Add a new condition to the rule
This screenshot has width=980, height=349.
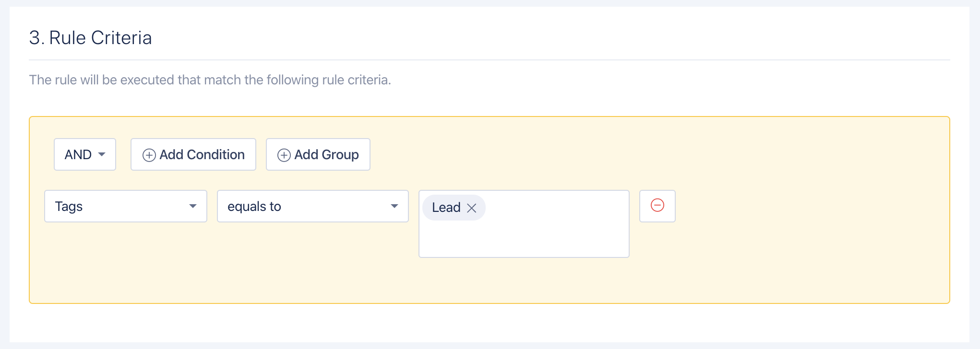click(193, 154)
